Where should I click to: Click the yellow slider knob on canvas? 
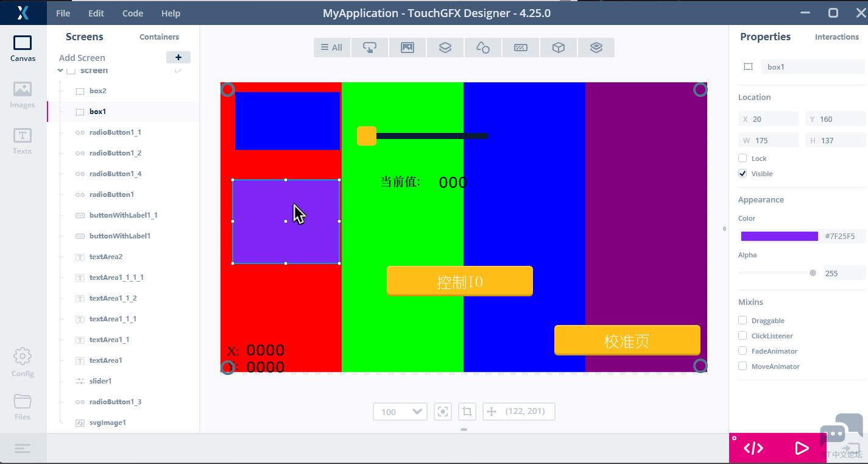click(x=367, y=136)
